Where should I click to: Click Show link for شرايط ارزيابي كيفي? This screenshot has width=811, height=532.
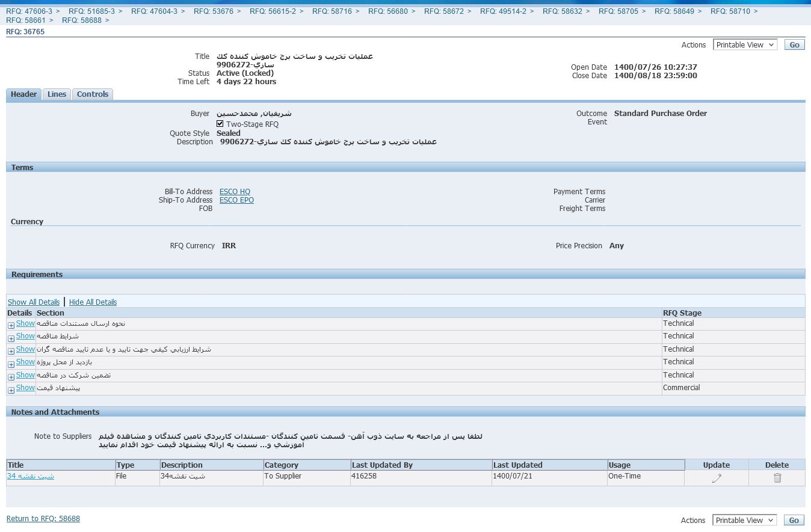pos(25,349)
